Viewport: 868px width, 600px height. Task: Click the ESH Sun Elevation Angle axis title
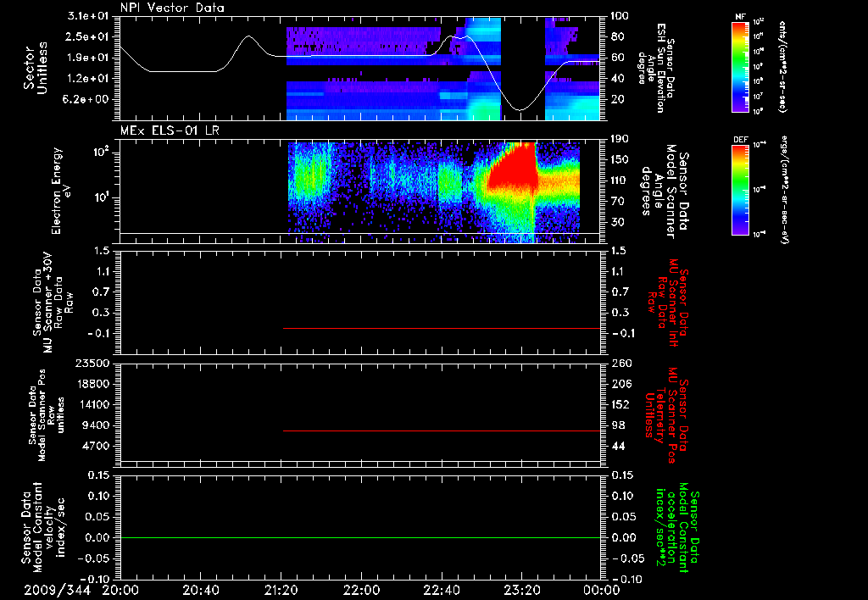655,68
